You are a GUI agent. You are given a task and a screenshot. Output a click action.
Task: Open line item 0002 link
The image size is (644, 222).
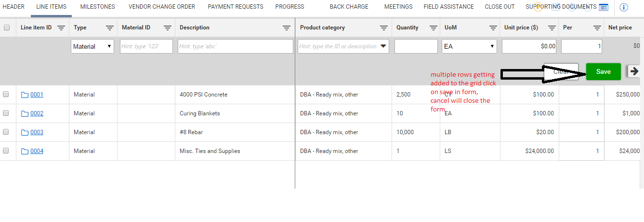pyautogui.click(x=37, y=113)
